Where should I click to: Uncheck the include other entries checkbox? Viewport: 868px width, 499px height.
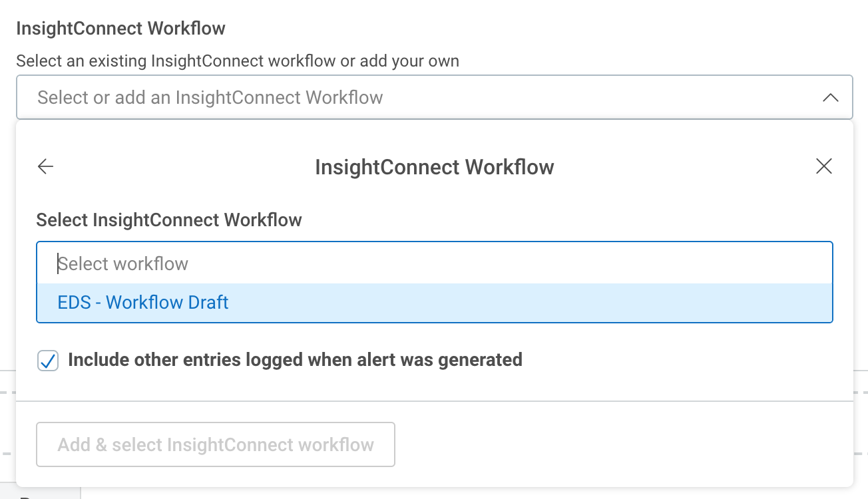[48, 361]
